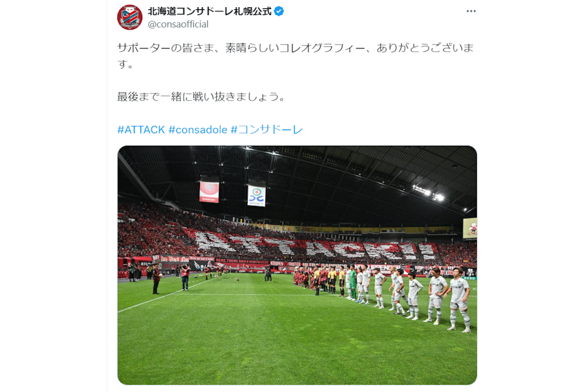Screen dimensions: 588x392
Task: Click the blue verified badge
Action: (x=278, y=11)
